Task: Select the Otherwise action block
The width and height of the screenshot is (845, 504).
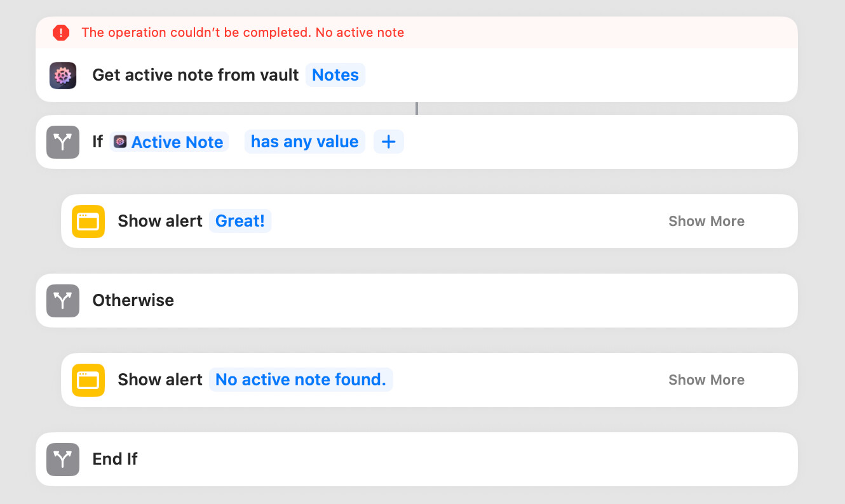Action: click(445, 300)
